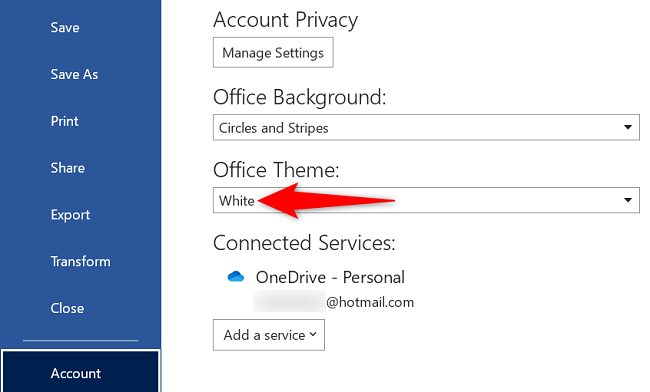Image resolution: width=650 pixels, height=392 pixels.
Task: Click the Office Theme dropdown arrow
Action: tap(628, 200)
